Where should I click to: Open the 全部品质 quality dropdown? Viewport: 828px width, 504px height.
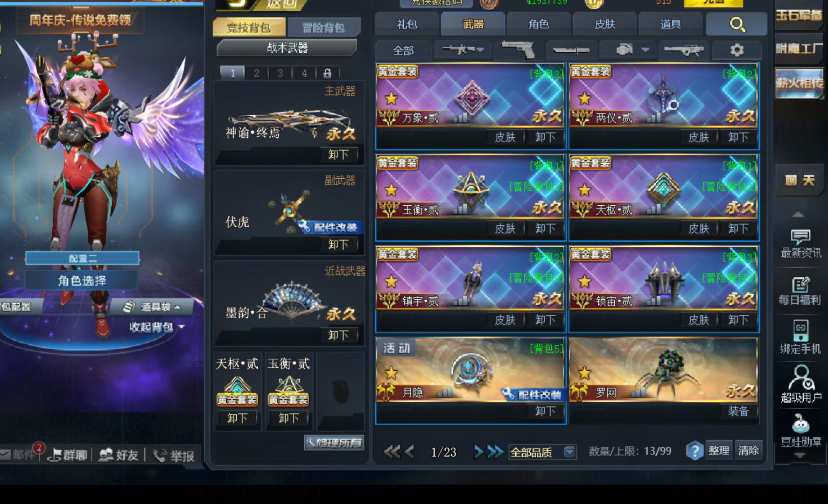click(x=542, y=452)
